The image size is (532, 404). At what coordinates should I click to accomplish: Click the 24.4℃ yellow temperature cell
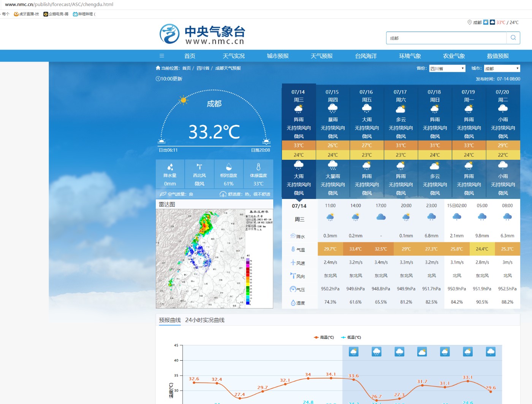click(x=482, y=249)
